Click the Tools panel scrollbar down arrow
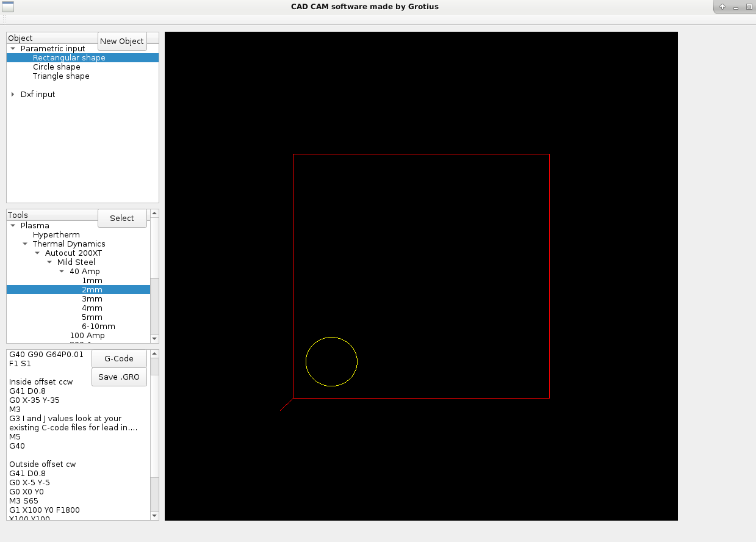The height and width of the screenshot is (542, 756). (x=154, y=339)
